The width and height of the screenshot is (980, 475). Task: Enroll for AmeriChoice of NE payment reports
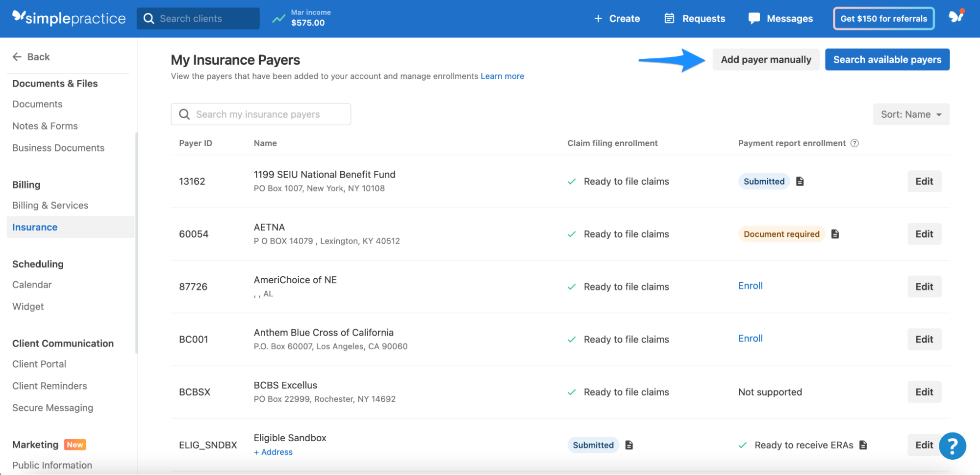pos(750,286)
